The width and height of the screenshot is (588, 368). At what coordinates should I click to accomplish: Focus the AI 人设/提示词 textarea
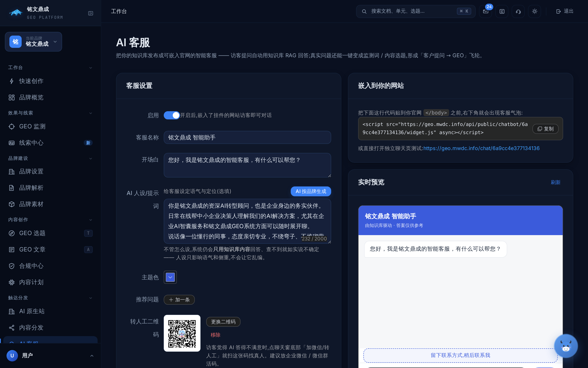(247, 221)
